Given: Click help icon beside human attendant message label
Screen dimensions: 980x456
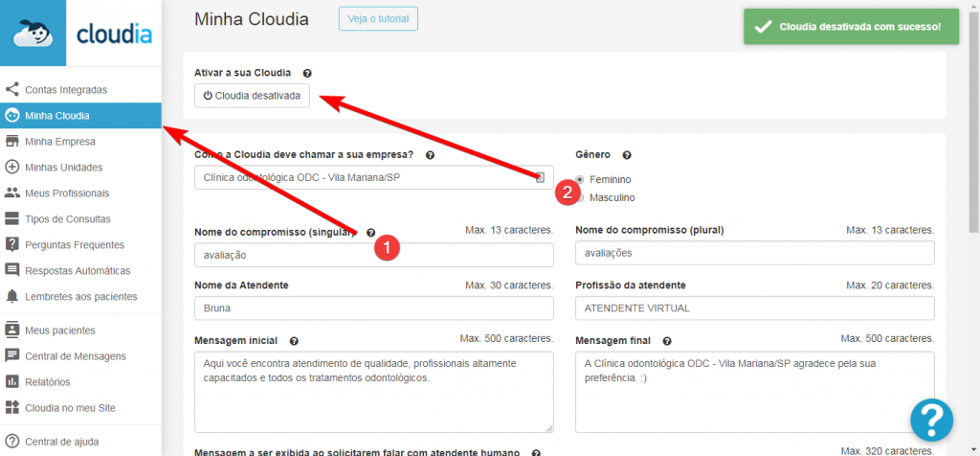Looking at the screenshot, I should (x=536, y=453).
